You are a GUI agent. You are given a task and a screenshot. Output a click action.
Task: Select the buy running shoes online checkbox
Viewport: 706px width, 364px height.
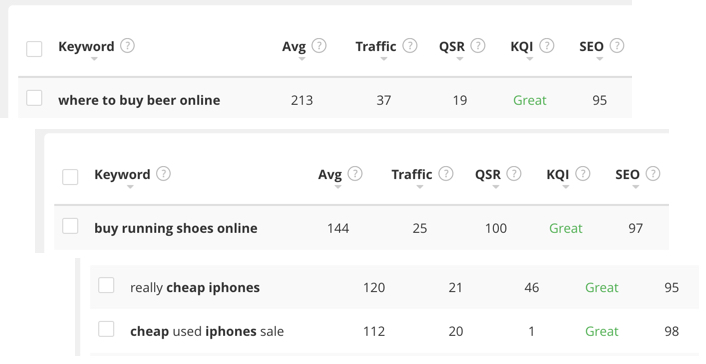70,226
